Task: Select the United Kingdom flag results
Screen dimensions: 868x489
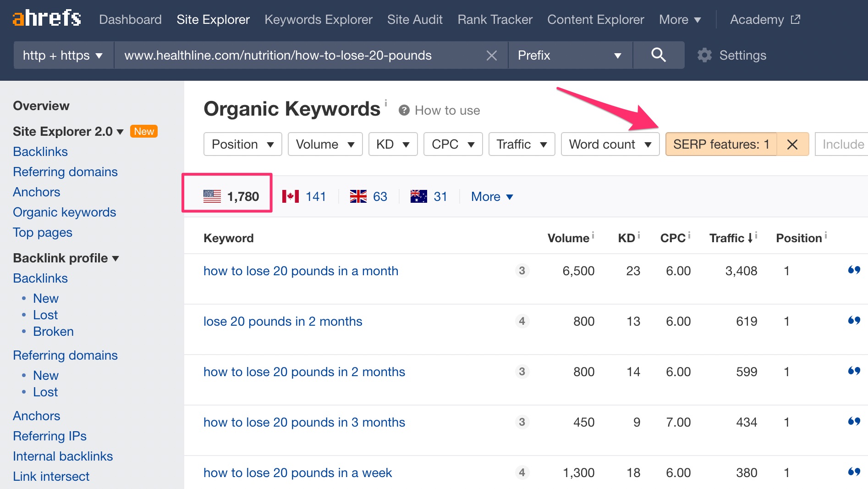Action: (x=368, y=196)
